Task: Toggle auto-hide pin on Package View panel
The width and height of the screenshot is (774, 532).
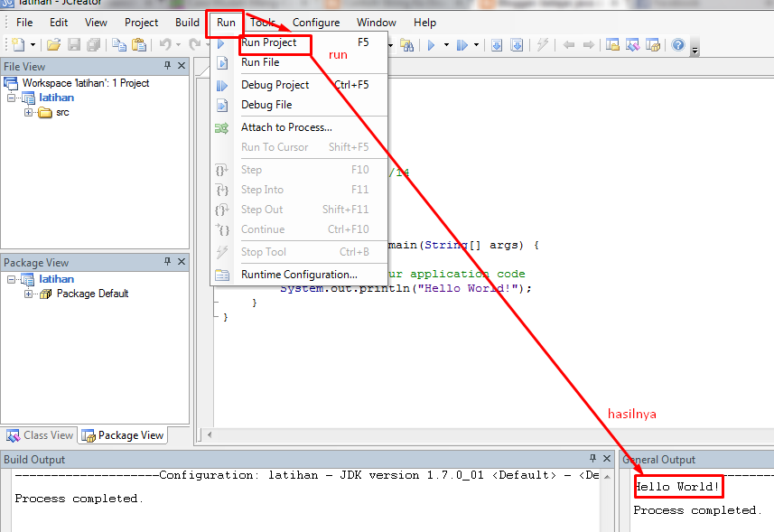Action: tap(167, 262)
